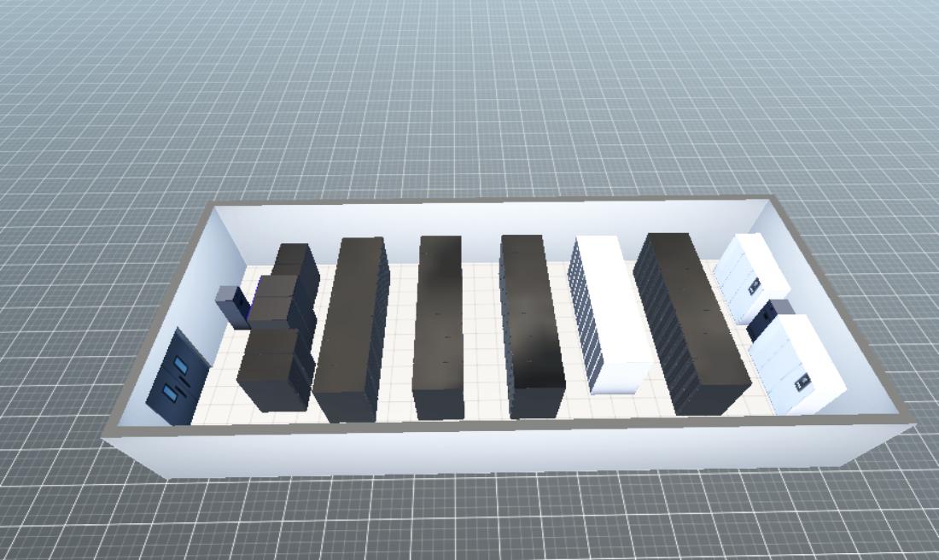939x560 pixels.
Task: Pick the small gray cabinet beside left wall
Action: click(230, 306)
